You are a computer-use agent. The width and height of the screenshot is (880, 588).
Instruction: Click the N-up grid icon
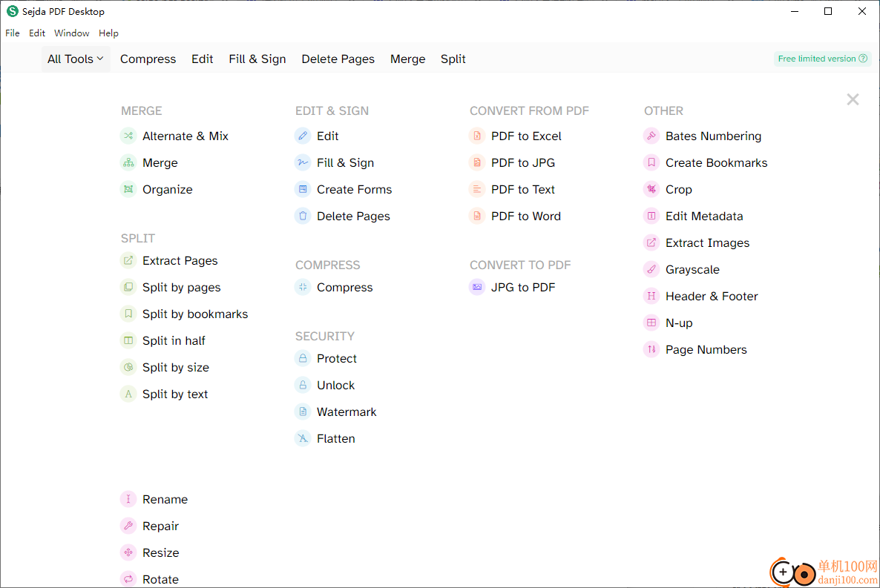[x=651, y=323]
